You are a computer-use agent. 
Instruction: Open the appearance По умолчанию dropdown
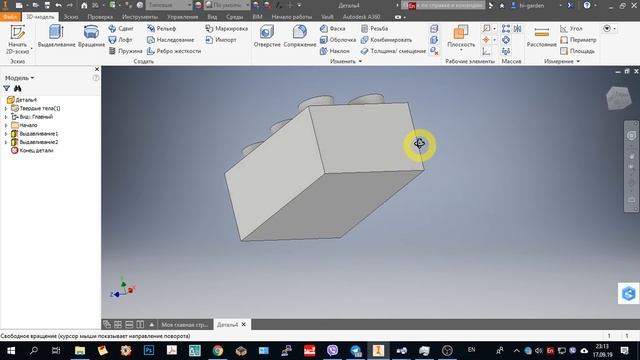click(x=227, y=5)
